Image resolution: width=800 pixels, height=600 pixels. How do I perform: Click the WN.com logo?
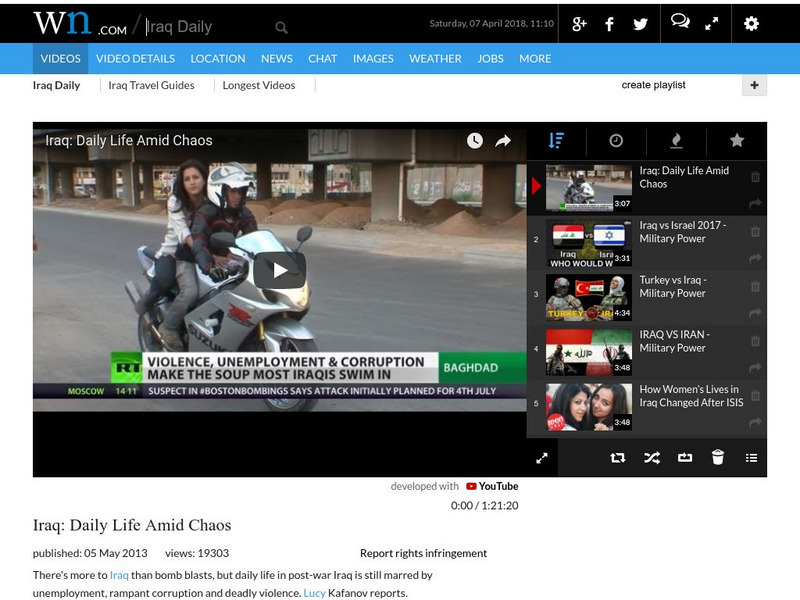click(x=80, y=22)
